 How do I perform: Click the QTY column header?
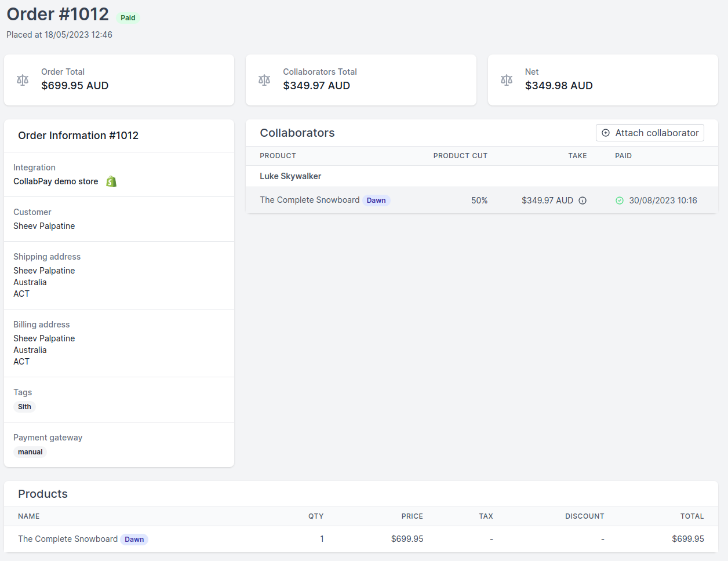point(316,516)
